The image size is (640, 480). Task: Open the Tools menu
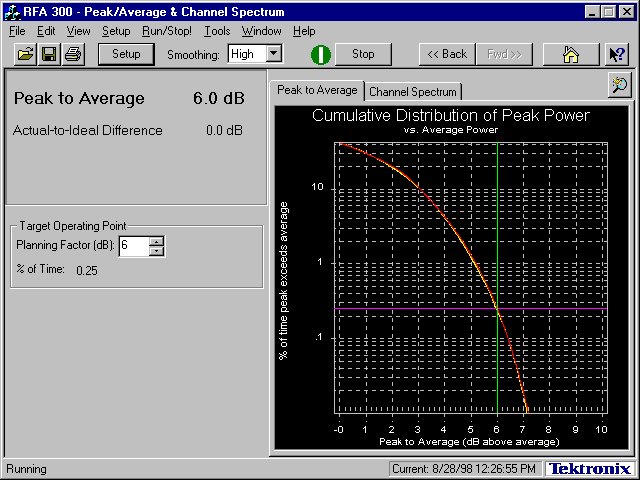click(217, 31)
